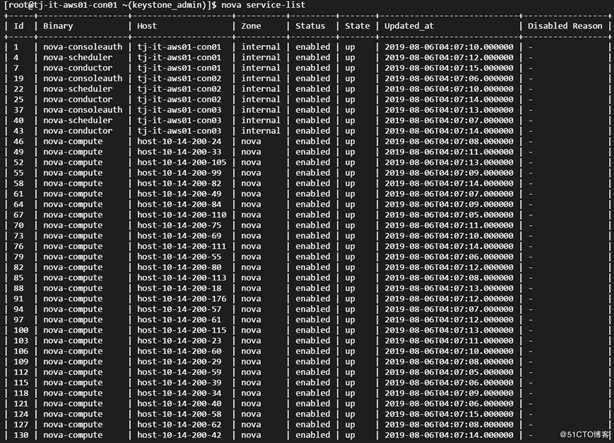Click the timestamp in the Id 67 row

(x=449, y=215)
